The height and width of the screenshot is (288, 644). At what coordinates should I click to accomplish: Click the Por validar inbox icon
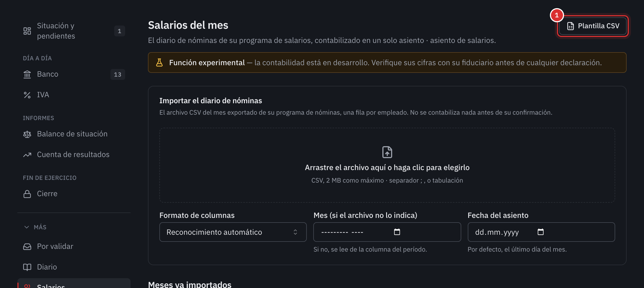click(x=27, y=246)
